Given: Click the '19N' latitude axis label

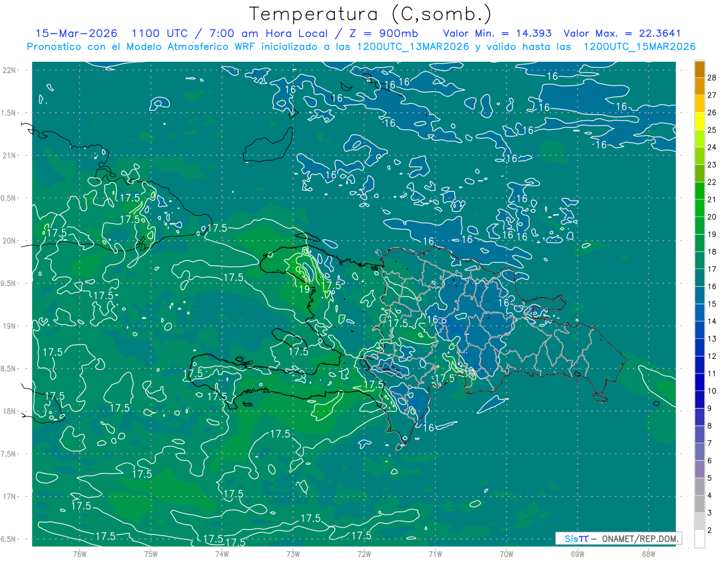Looking at the screenshot, I should 9,326.
